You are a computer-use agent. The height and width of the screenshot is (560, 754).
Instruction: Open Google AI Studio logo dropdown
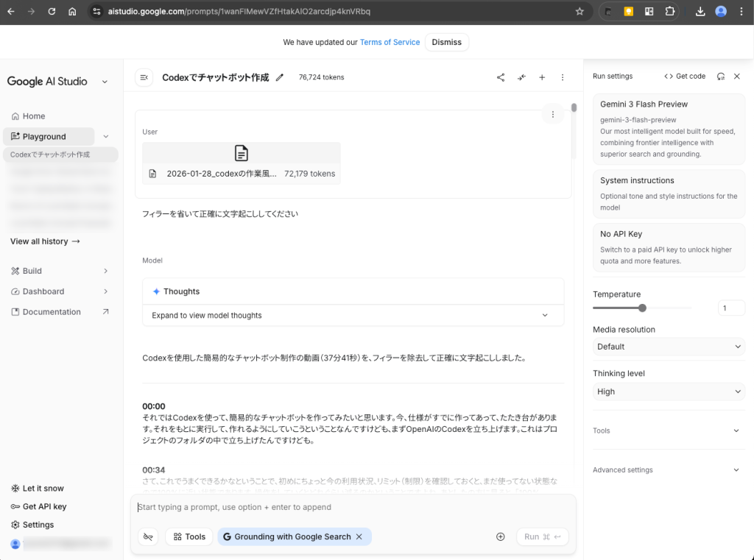click(x=105, y=82)
